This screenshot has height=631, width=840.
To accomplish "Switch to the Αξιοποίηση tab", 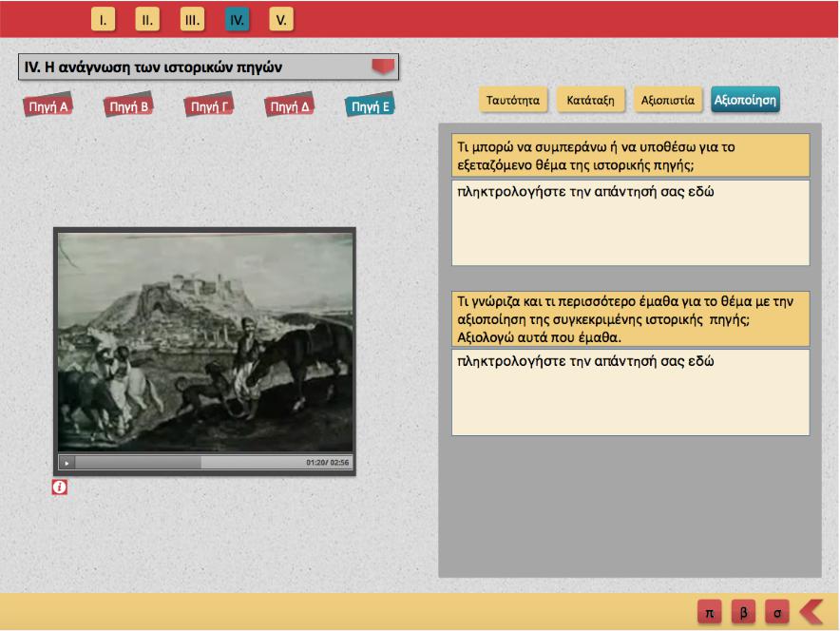I will (x=745, y=100).
